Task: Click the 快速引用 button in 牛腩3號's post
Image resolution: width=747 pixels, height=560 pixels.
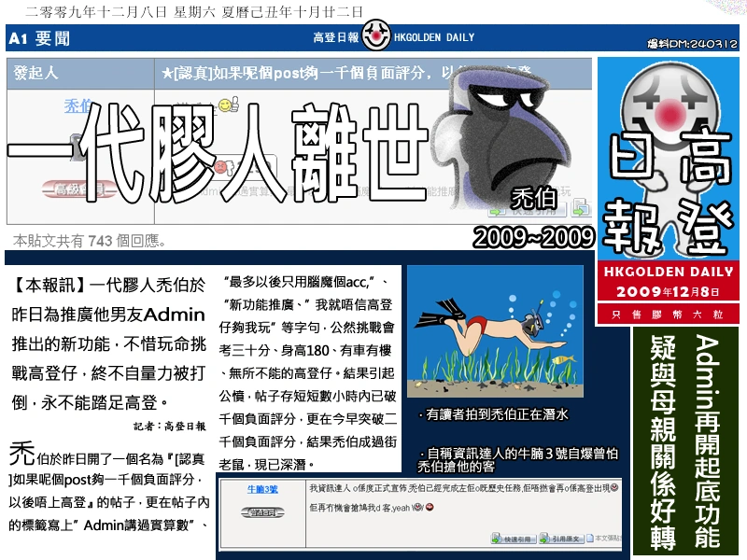Action: pos(514,539)
